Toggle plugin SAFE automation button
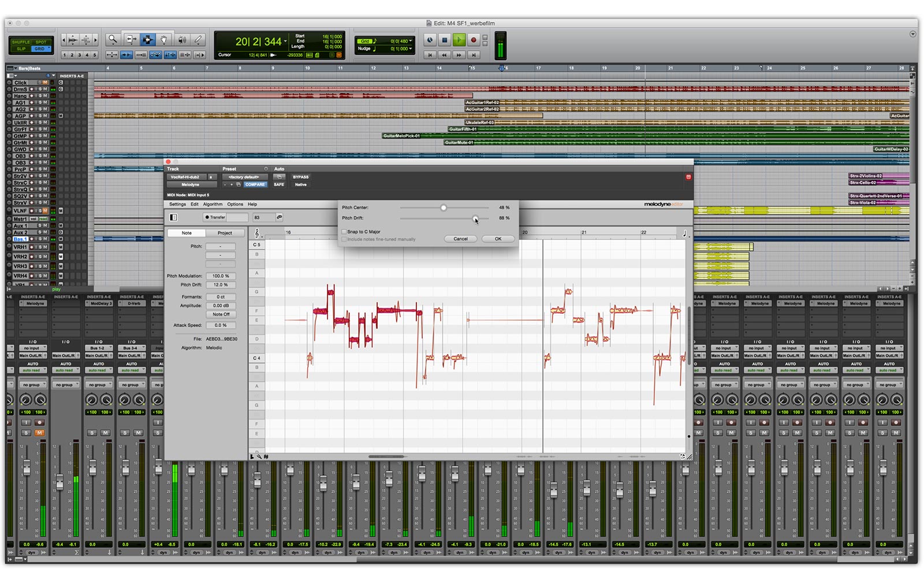This screenshot has width=924, height=582. point(279,184)
